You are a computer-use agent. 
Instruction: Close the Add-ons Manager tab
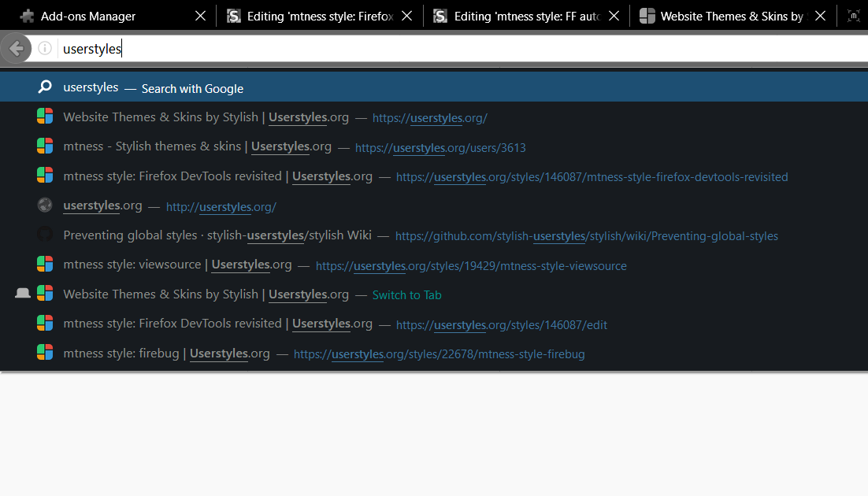[x=200, y=16]
